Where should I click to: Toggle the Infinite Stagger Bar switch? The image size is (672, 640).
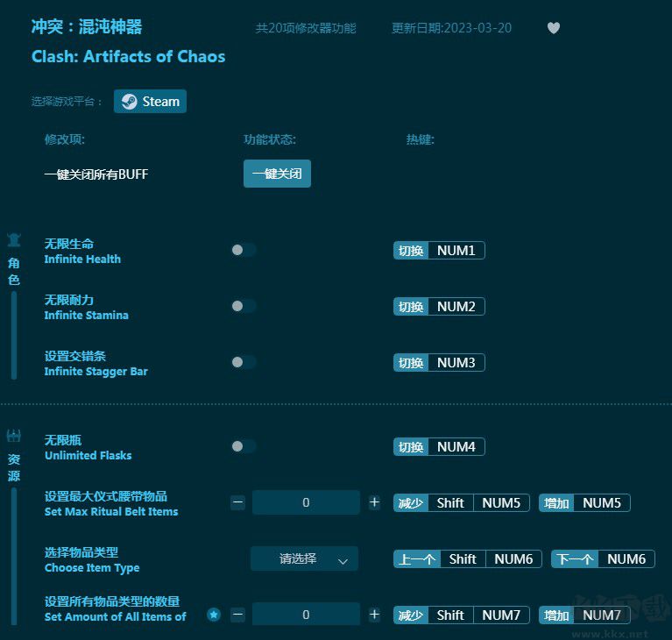(x=243, y=362)
